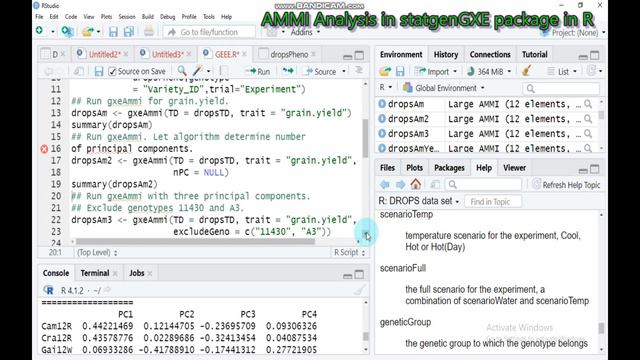Open the Session menu
This screenshot has width=640, height=360.
coord(127,17)
